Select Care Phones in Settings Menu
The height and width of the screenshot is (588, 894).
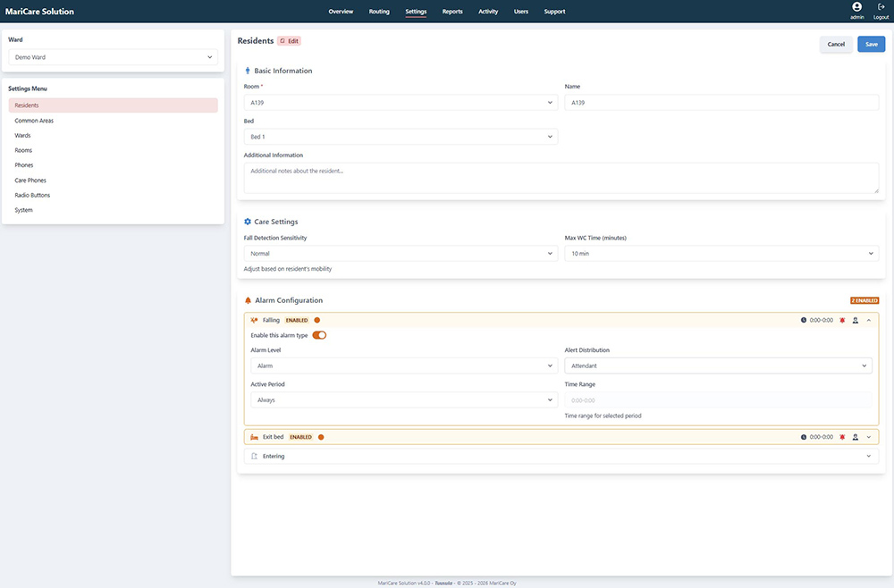click(30, 181)
